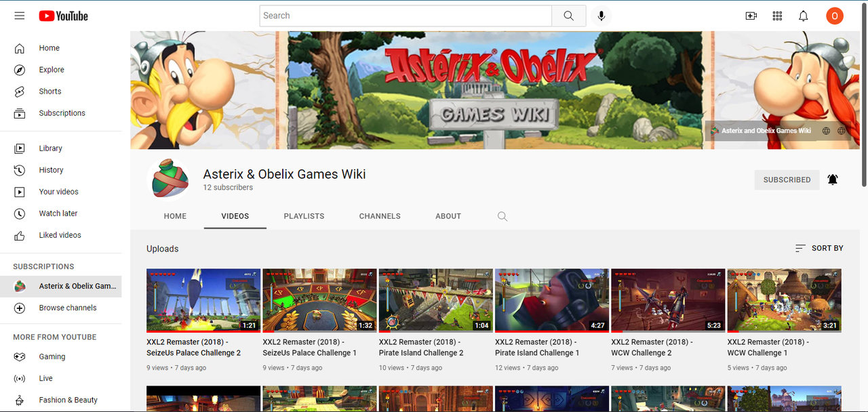Open Pirate Island Challenge 2 title
The width and height of the screenshot is (868, 412).
421,348
